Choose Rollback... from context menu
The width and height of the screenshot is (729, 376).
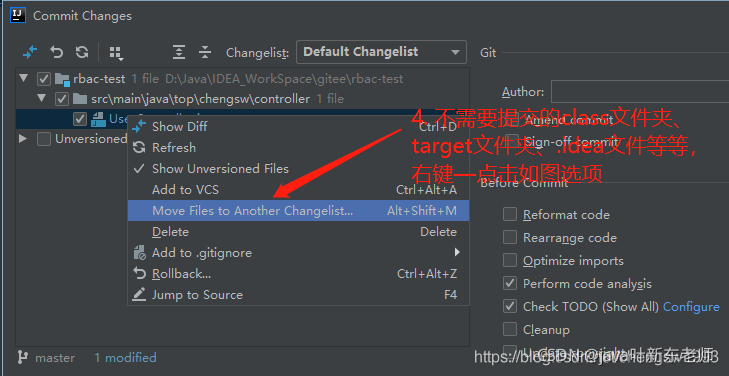pyautogui.click(x=298, y=274)
